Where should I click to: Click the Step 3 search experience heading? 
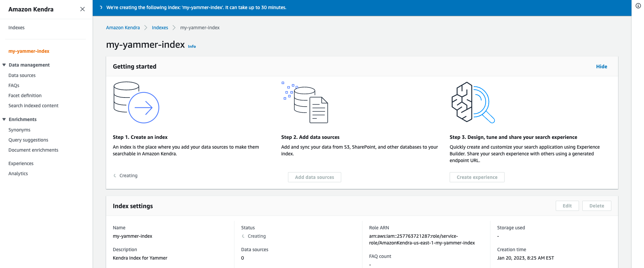coord(513,137)
